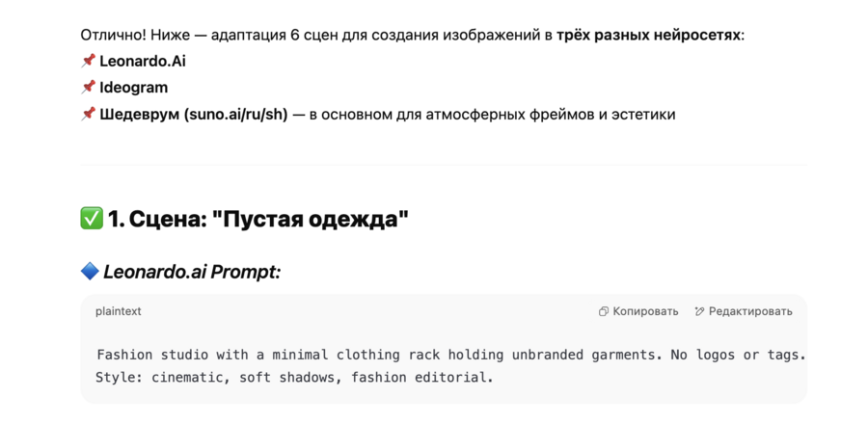The height and width of the screenshot is (424, 868).
Task: Click the pin icon beside Leonardo.Ai
Action: click(88, 61)
